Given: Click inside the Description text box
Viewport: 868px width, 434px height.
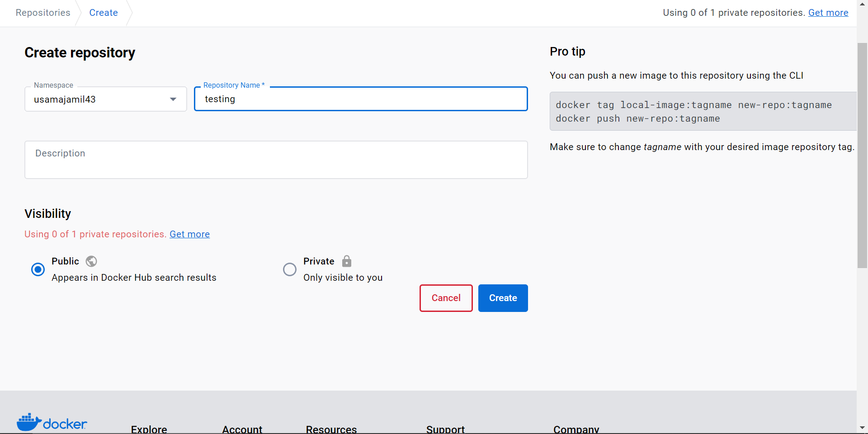Looking at the screenshot, I should coord(276,160).
